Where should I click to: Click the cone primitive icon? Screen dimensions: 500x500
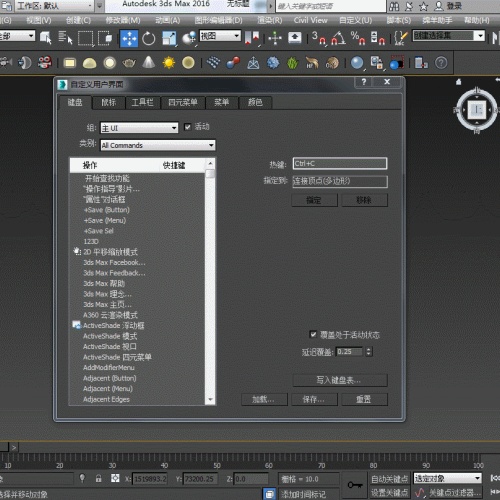tap(149, 62)
